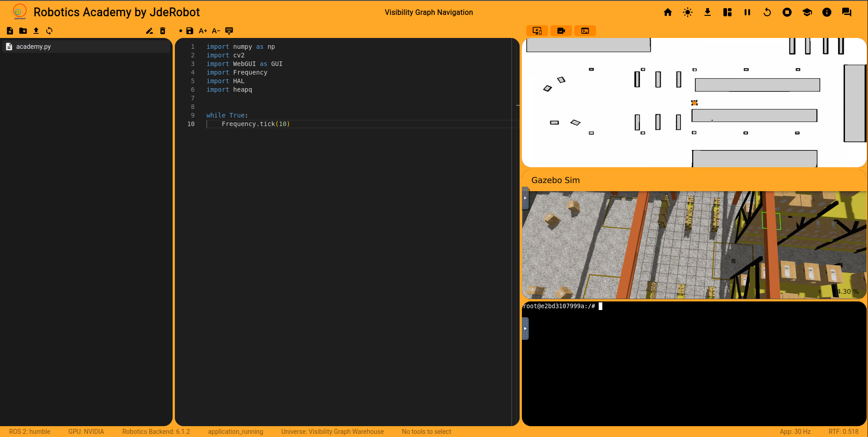
Task: Change the layout using the dashboard icon
Action: (x=727, y=12)
